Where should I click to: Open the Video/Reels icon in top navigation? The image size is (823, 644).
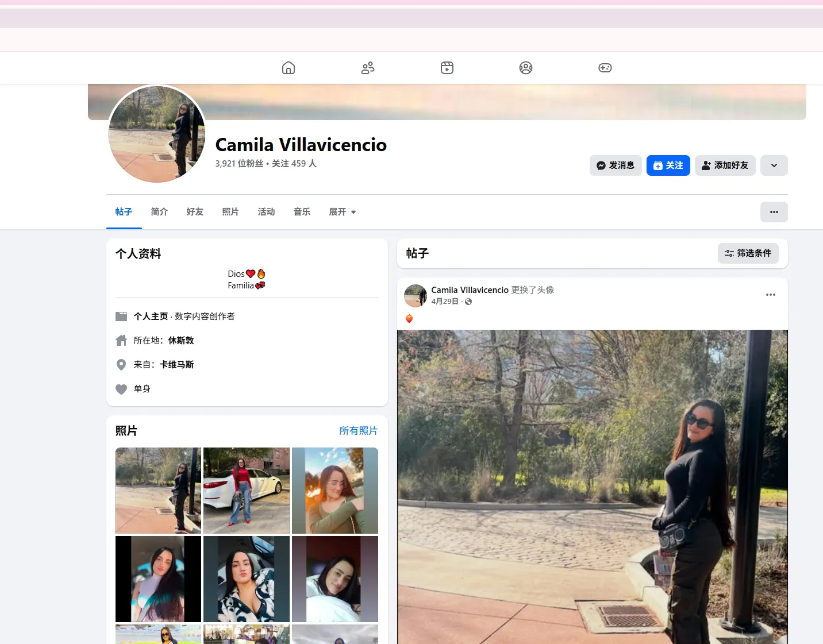pyautogui.click(x=447, y=67)
